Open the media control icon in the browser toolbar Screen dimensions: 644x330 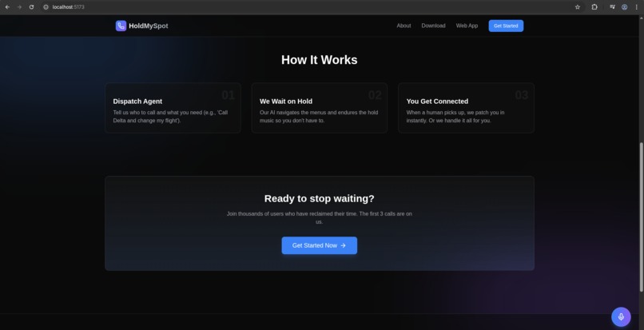click(x=612, y=7)
